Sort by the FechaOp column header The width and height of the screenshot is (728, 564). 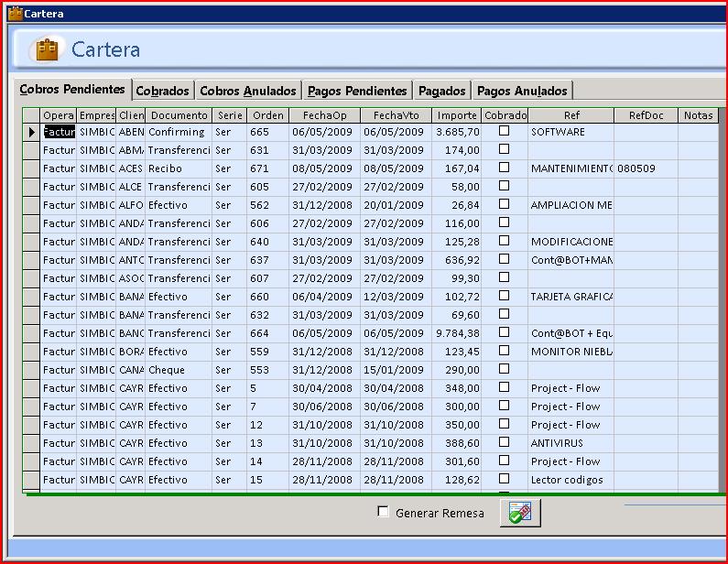(x=324, y=115)
